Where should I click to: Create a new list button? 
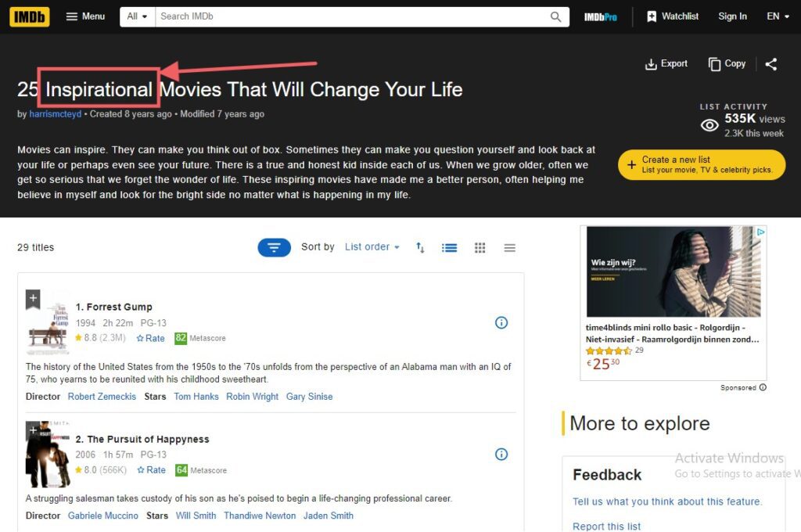702,164
